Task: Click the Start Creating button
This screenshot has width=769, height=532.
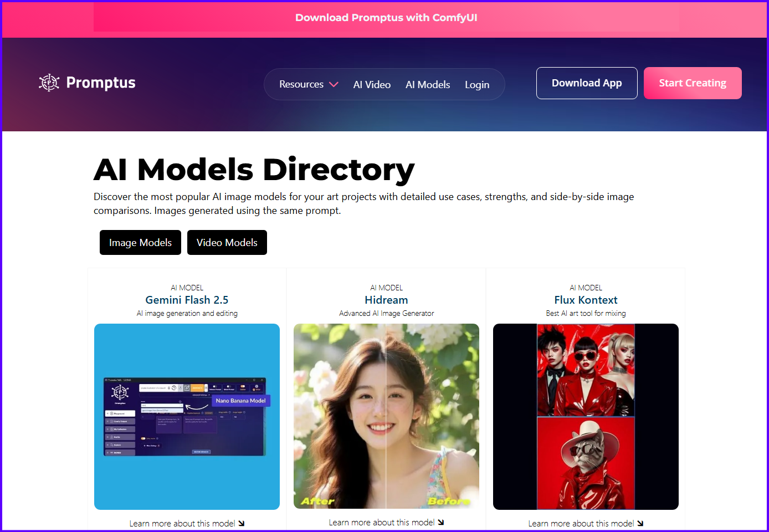Action: (693, 83)
